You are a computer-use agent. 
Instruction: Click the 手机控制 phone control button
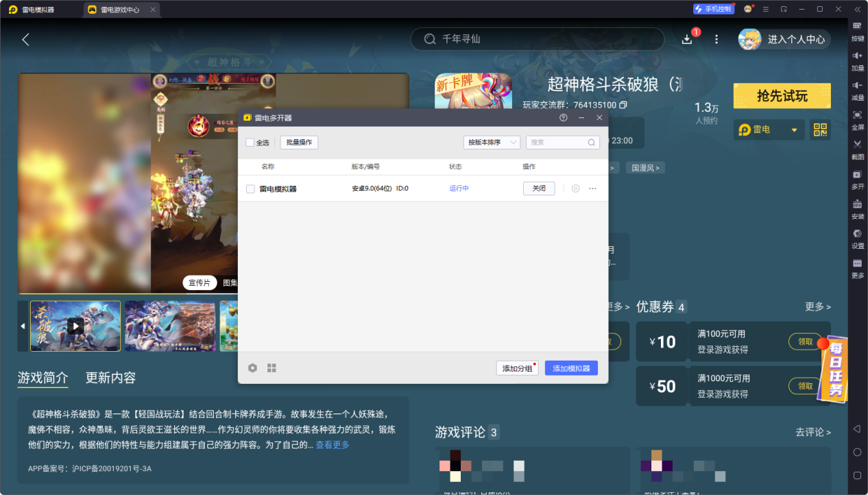click(x=714, y=9)
